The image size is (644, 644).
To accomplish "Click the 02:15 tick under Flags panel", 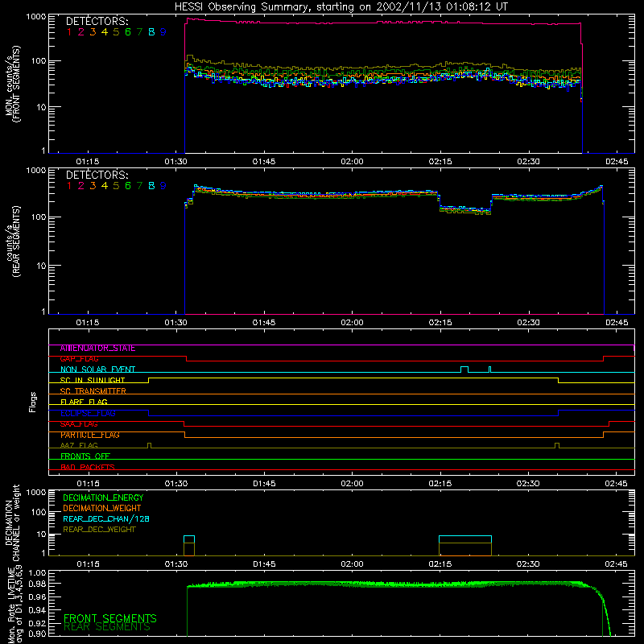I will point(440,484).
